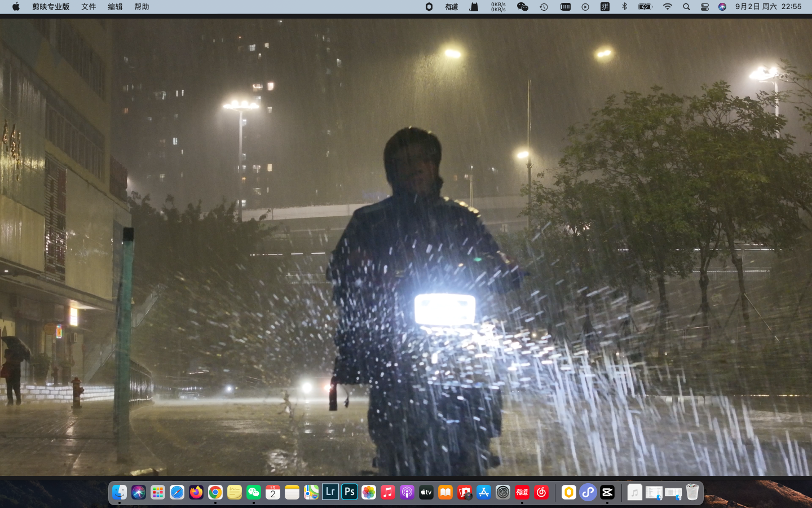Open WeChat from the Dock
The width and height of the screenshot is (812, 508).
click(254, 492)
